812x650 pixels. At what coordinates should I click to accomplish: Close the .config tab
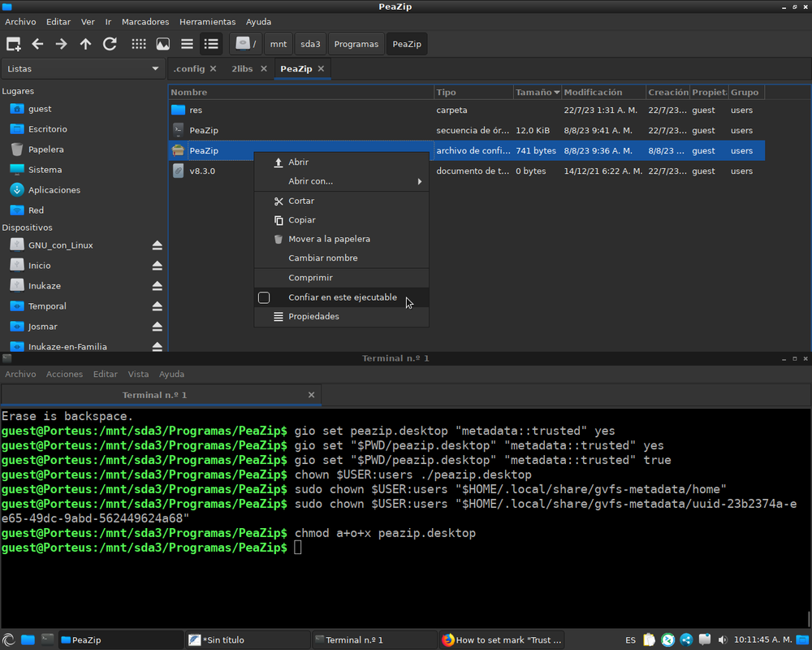214,69
